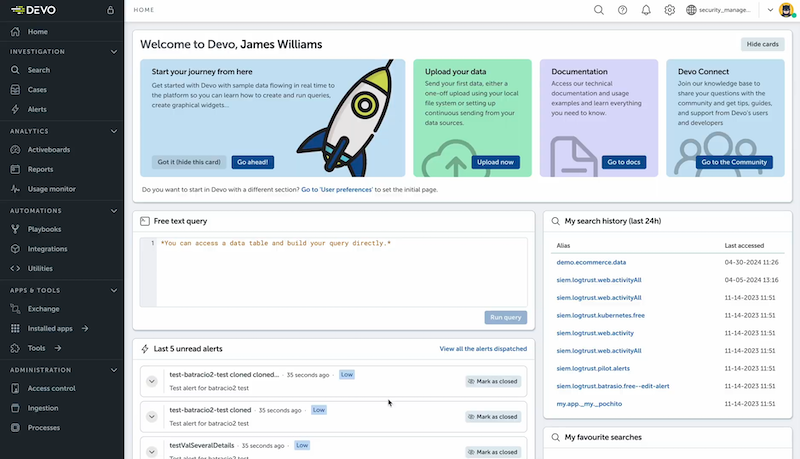This screenshot has width=800, height=459.
Task: Open 'View all the alerts dispatched' link
Action: pyautogui.click(x=482, y=349)
